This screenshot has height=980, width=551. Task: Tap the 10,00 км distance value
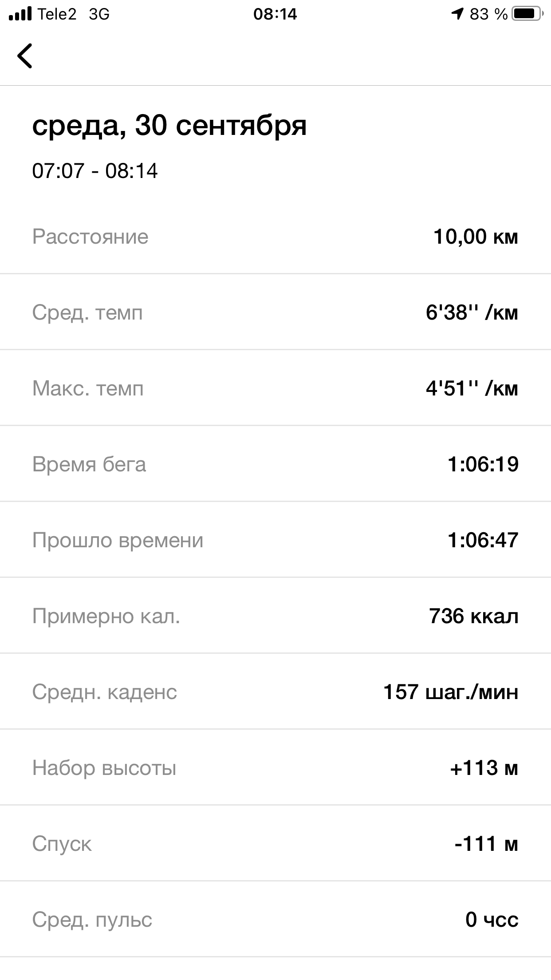(475, 236)
